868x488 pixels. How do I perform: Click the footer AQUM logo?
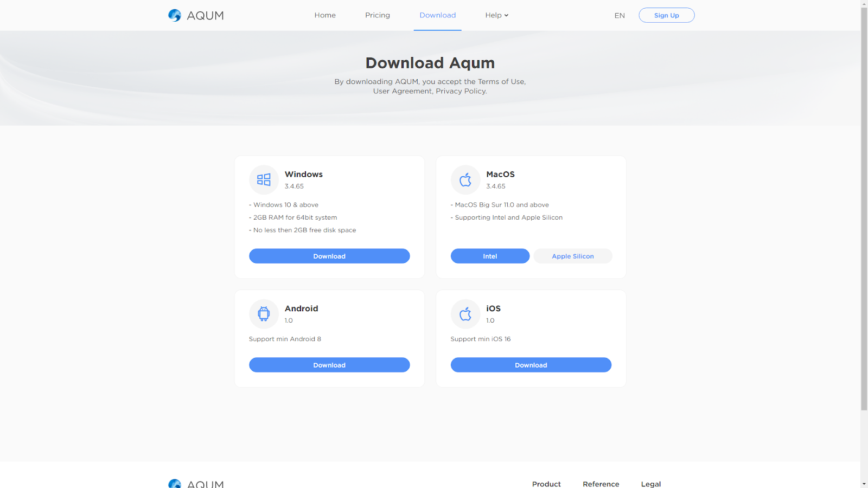196,484
